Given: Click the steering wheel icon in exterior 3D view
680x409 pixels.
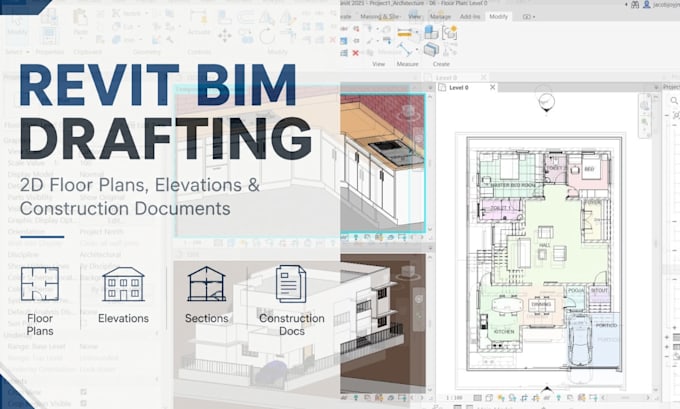Looking at the screenshot, I should click(419, 299).
